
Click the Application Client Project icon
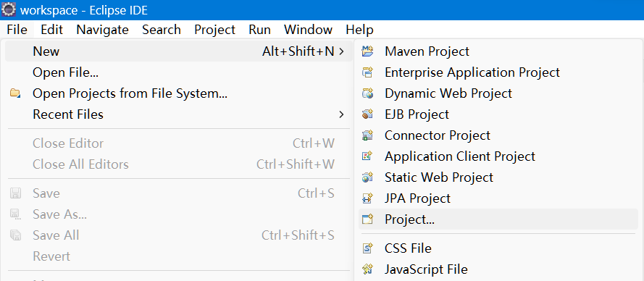click(367, 156)
